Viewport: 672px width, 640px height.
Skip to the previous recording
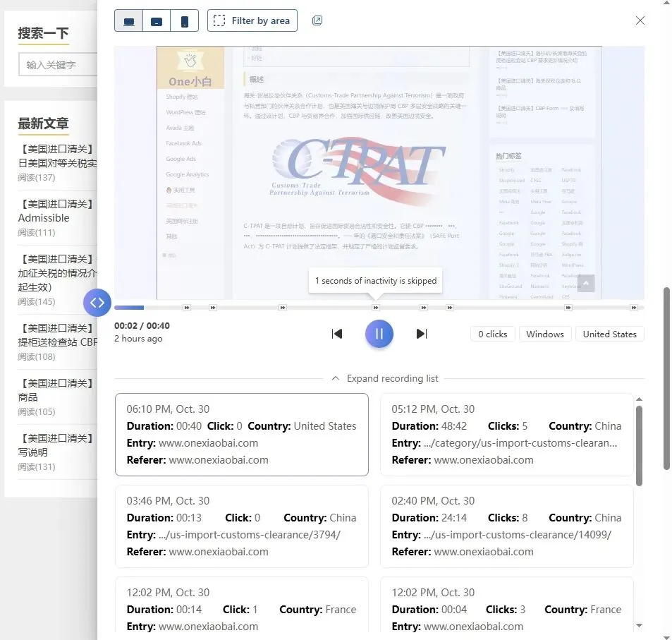pyautogui.click(x=337, y=334)
